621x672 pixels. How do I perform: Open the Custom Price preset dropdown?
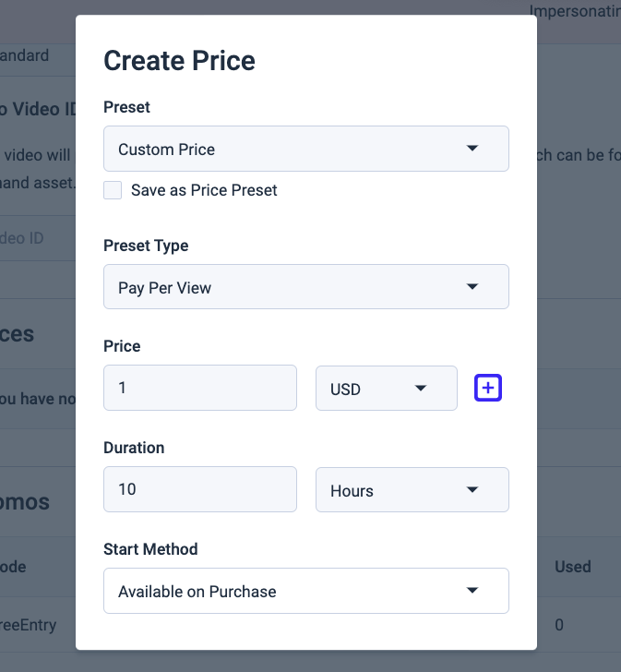click(305, 149)
